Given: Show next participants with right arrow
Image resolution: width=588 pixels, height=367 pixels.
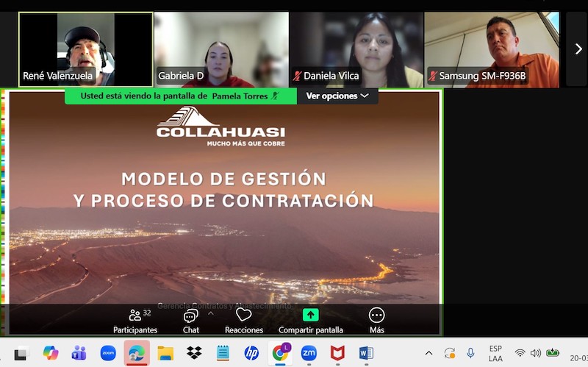Looking at the screenshot, I should click(x=577, y=49).
